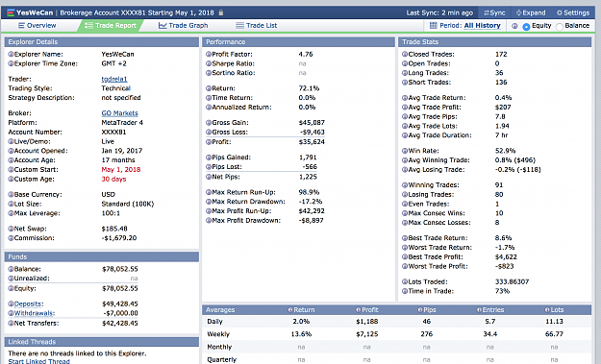
Task: Click info icon next to Best Trade Return
Action: pos(405,238)
